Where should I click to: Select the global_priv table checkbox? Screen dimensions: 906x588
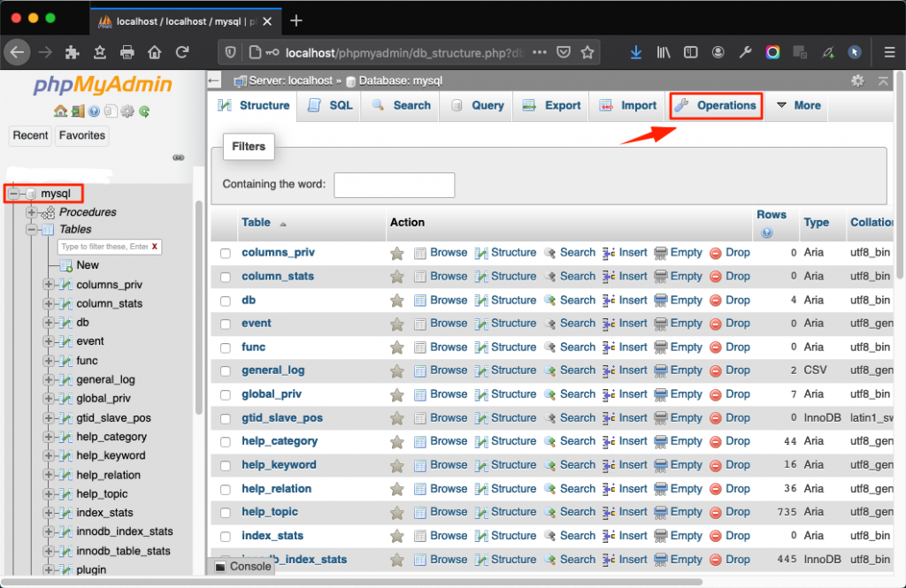click(x=226, y=394)
